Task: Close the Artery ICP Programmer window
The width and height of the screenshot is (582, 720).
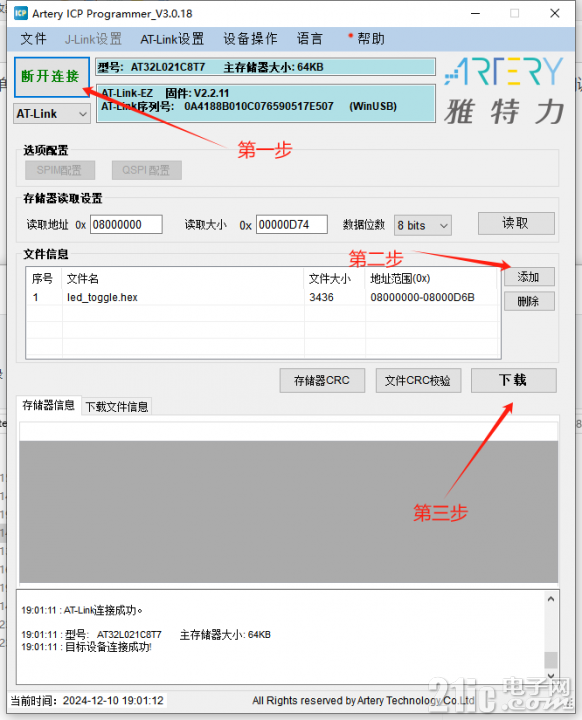Action: tap(555, 13)
